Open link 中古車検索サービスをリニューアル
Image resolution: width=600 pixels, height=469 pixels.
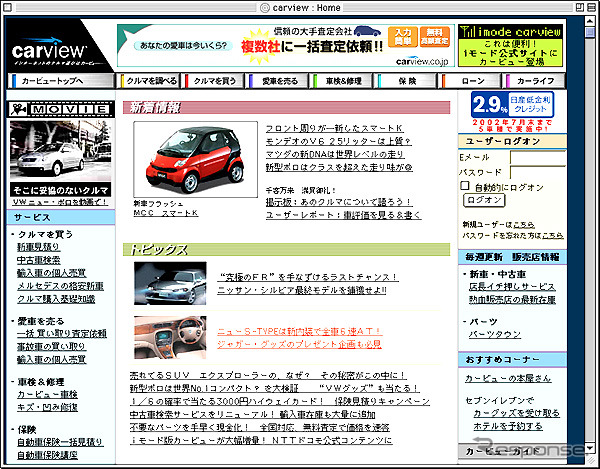coord(252,414)
